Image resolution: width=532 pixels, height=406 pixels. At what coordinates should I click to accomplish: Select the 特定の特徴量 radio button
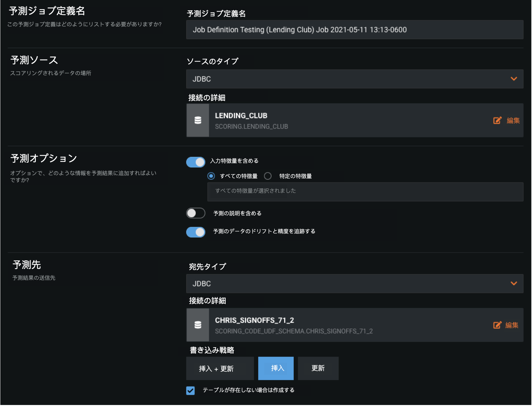[268, 176]
